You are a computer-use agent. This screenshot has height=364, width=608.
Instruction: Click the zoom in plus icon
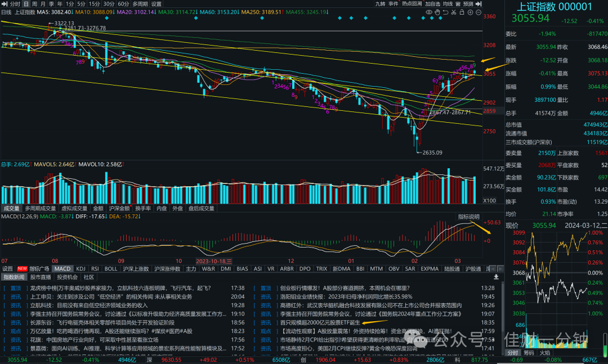[x=470, y=12]
